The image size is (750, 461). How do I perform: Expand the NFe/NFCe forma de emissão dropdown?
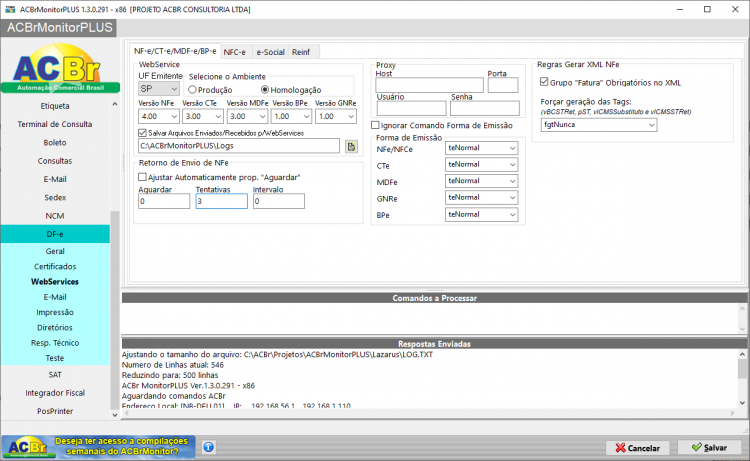(x=482, y=148)
